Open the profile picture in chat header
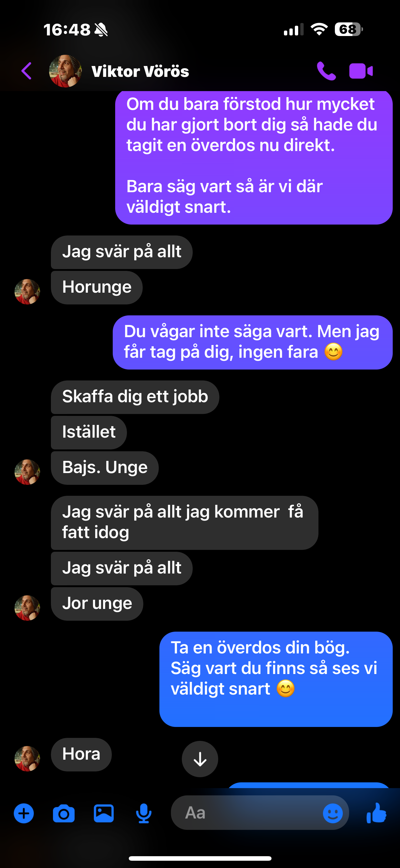 [x=65, y=71]
